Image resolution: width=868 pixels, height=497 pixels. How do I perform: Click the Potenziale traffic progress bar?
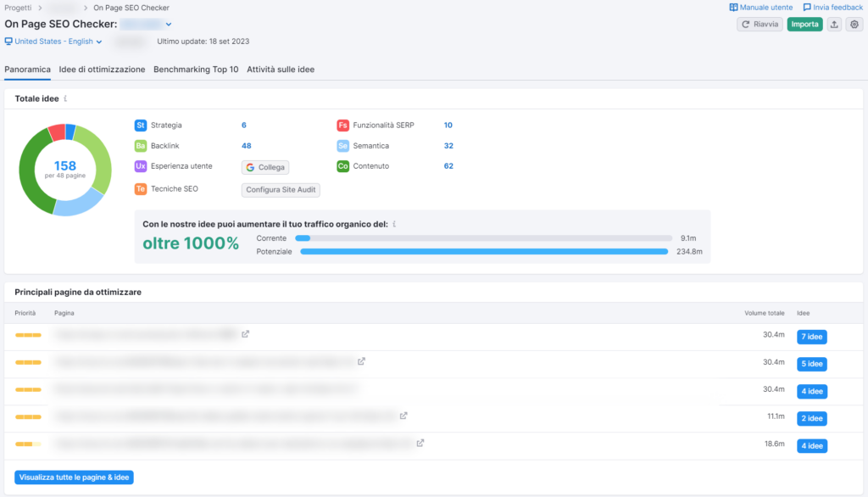(483, 251)
